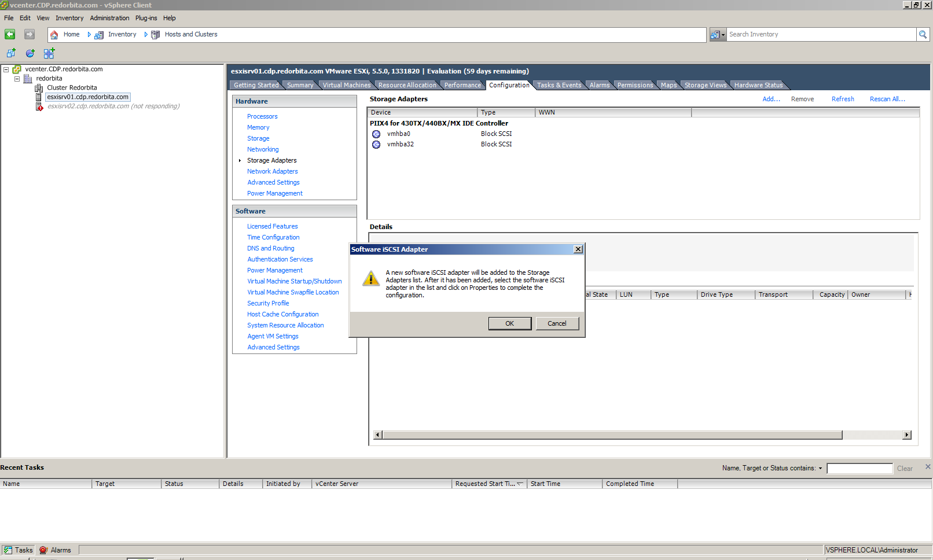Open the search scope dropdown beside Search Inventory

click(718, 35)
